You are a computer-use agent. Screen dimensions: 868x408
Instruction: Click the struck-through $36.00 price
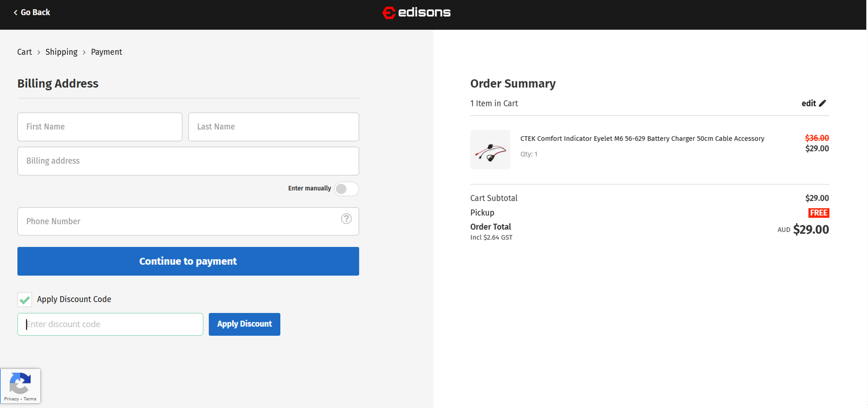coord(817,138)
